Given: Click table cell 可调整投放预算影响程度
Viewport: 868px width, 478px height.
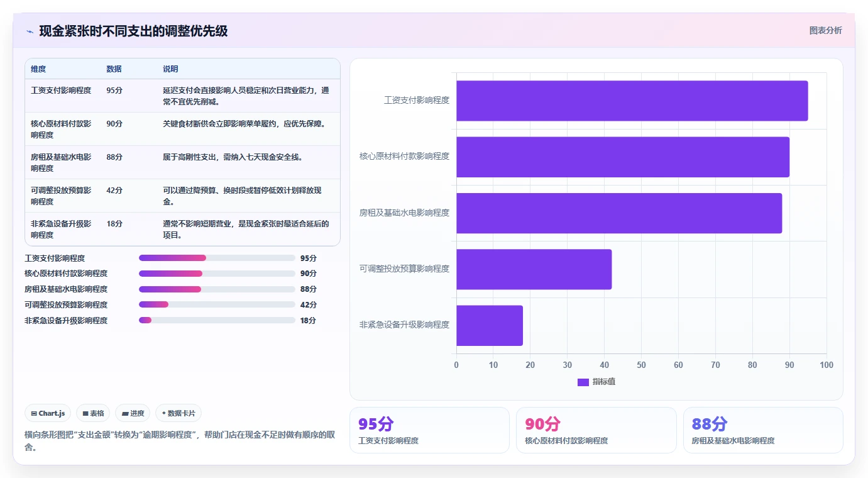Looking at the screenshot, I should pyautogui.click(x=61, y=196).
